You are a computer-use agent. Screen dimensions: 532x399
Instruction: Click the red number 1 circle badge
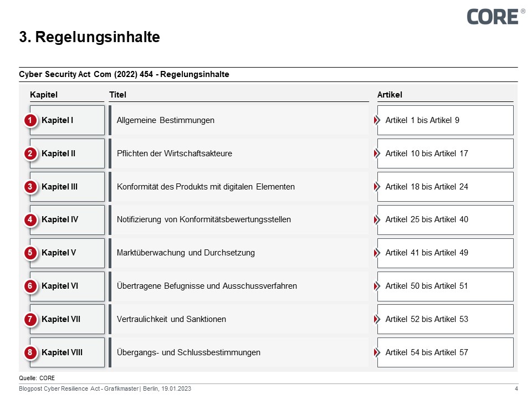tap(31, 120)
